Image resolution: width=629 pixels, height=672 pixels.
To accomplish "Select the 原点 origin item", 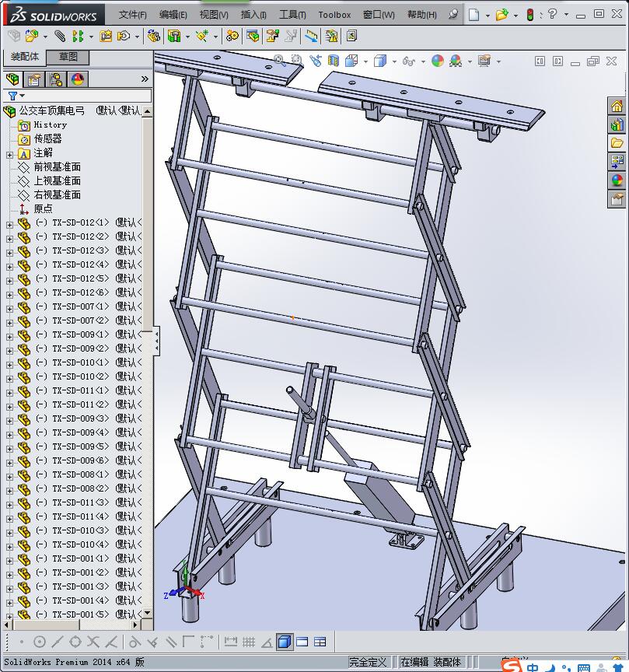I will [x=43, y=208].
